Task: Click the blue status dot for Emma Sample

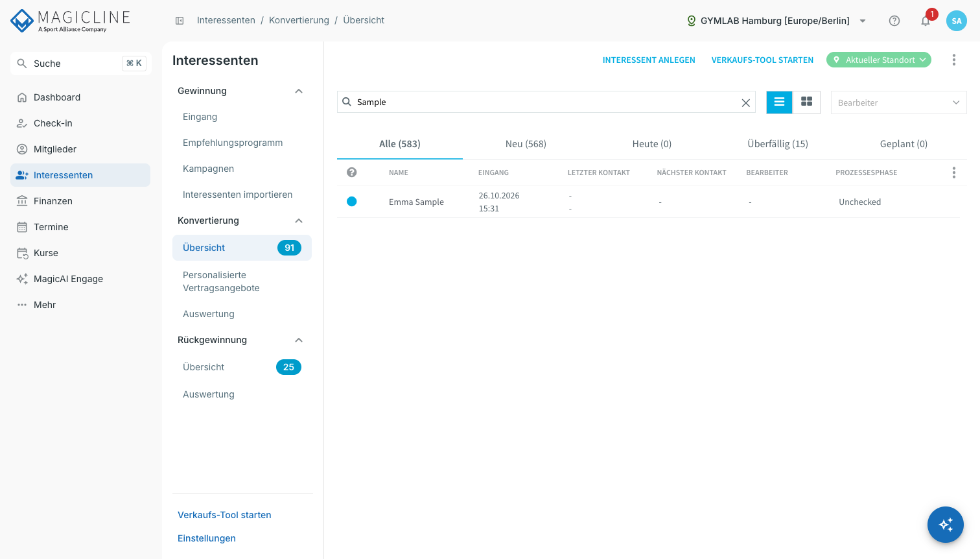Action: [352, 202]
